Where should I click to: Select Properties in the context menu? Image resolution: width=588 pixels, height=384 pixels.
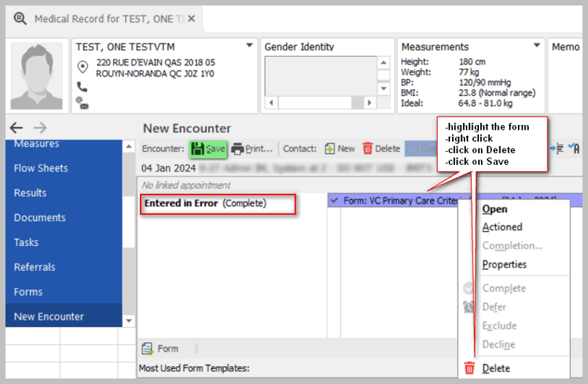tap(504, 264)
